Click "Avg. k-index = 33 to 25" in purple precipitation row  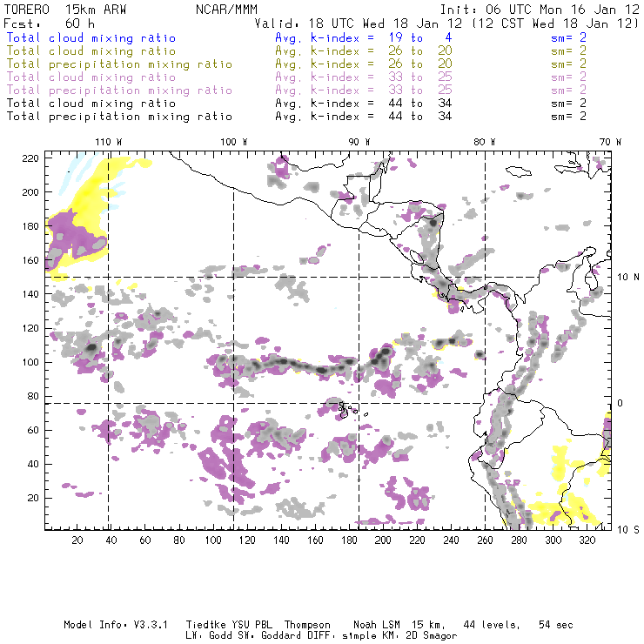click(x=364, y=91)
